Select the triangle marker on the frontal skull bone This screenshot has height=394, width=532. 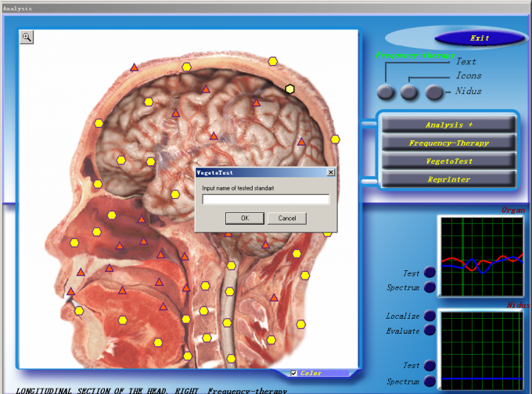[135, 67]
